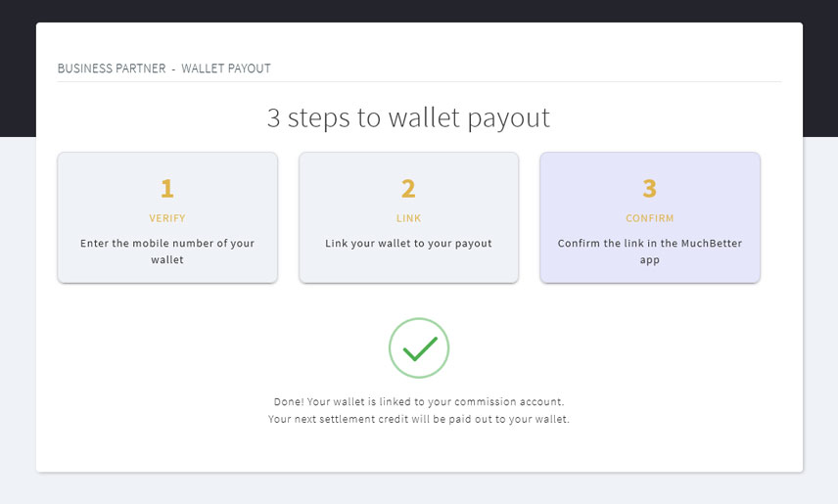Click the large number 3 step icon

click(650, 188)
